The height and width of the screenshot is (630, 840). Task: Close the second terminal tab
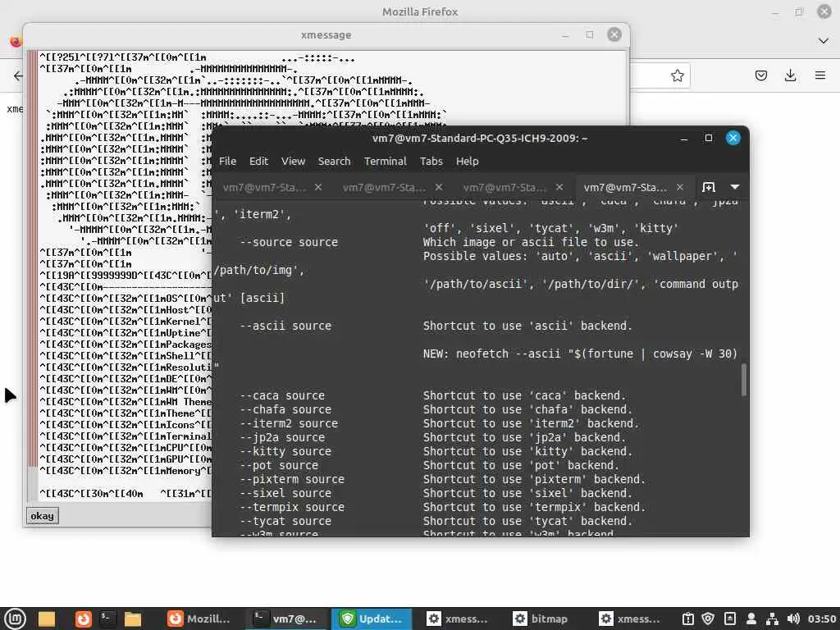[439, 187]
